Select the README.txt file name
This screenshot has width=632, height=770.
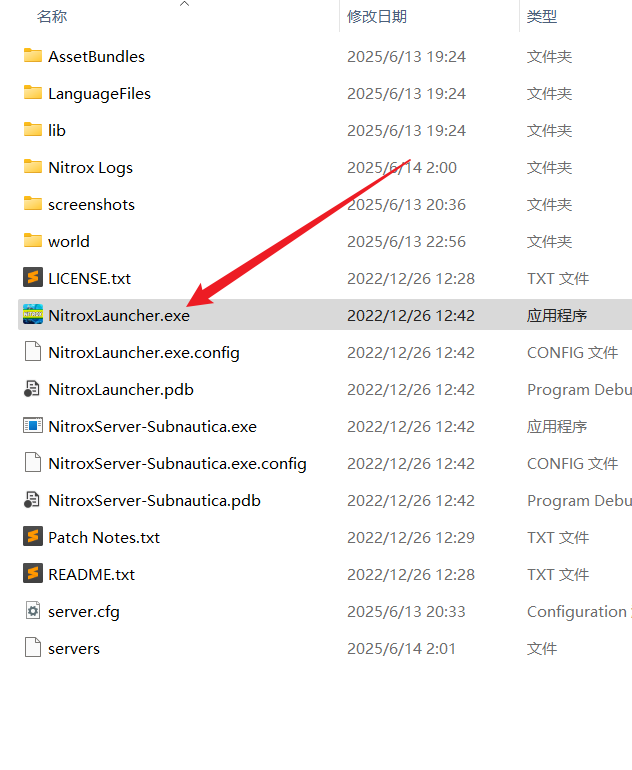[x=91, y=575]
